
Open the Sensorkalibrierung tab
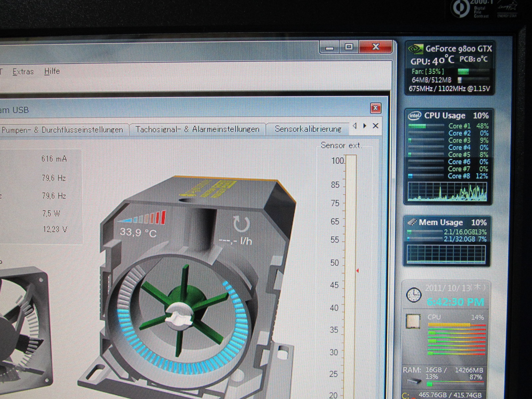[308, 129]
